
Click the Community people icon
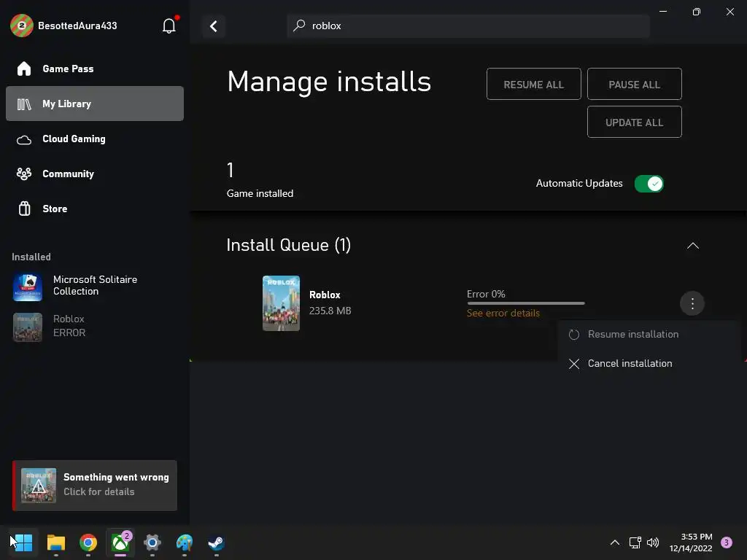[x=24, y=174]
